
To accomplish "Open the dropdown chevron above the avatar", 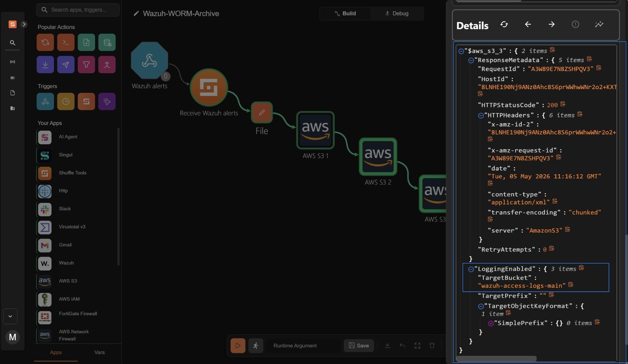I will 10,317.
